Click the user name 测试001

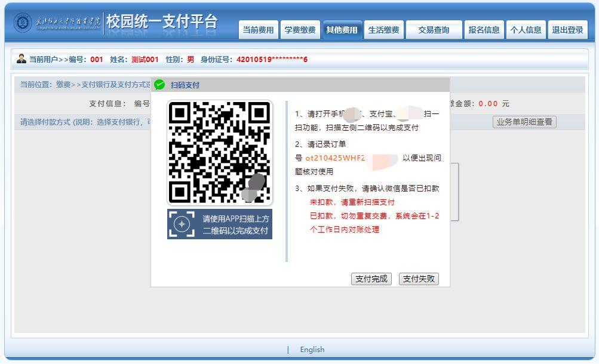[145, 60]
